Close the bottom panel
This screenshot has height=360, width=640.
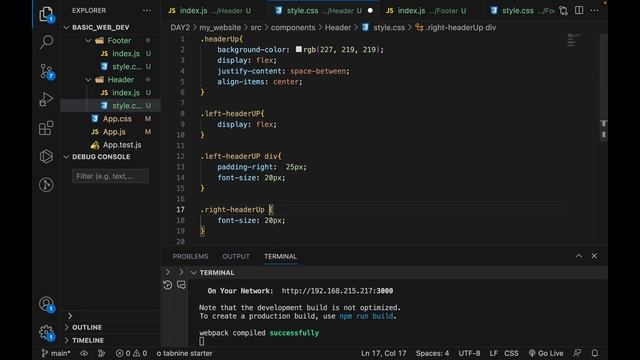point(594,256)
